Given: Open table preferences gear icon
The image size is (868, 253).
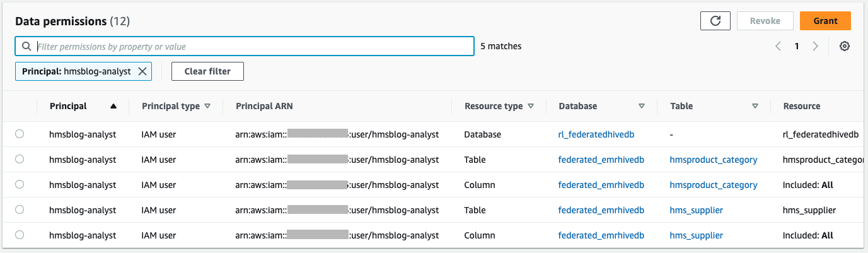Looking at the screenshot, I should 845,46.
